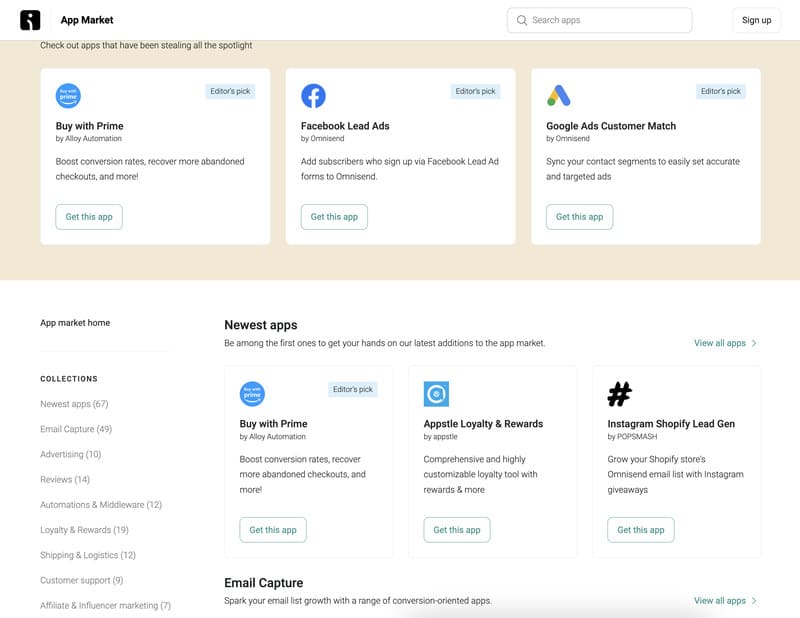This screenshot has height=618, width=800.
Task: Open Loyalty & Rewards (19) collection
Action: (84, 530)
